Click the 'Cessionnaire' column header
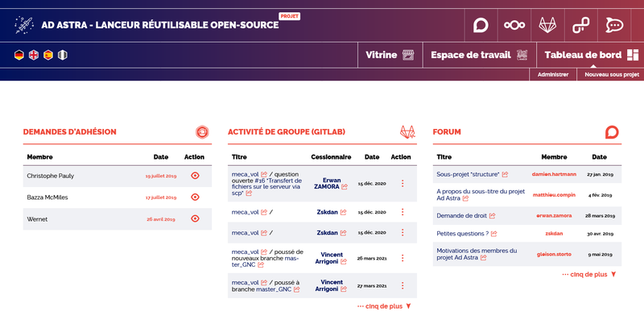The image size is (644, 320). coord(331,157)
